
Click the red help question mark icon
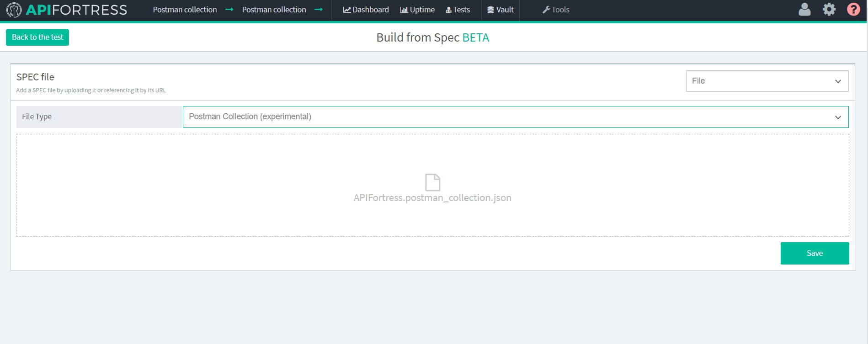click(853, 10)
